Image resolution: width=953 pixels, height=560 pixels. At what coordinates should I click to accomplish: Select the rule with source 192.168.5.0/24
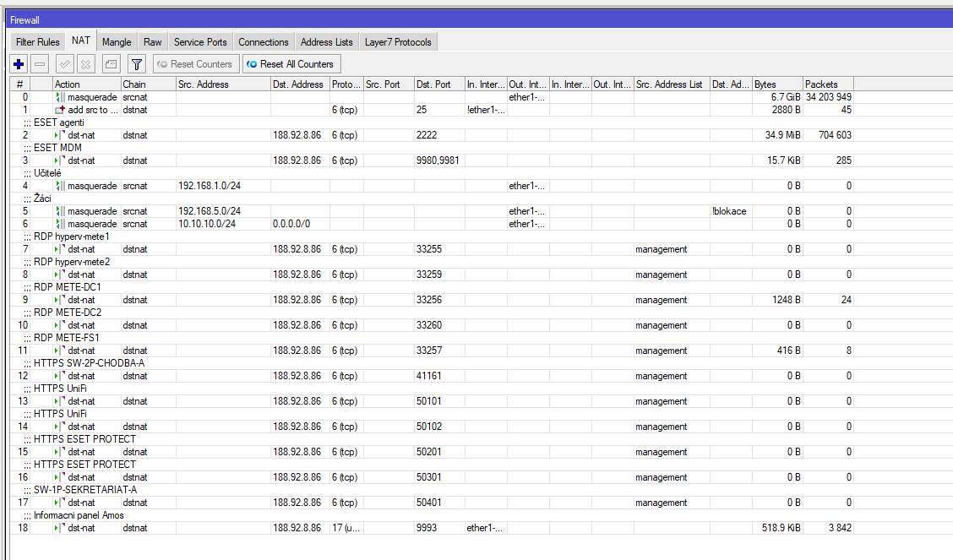[210, 211]
